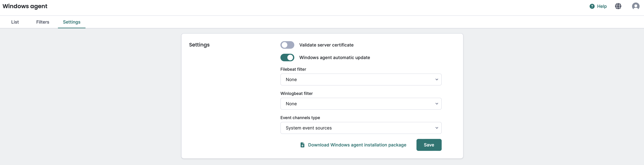The height and width of the screenshot is (165, 644).
Task: Switch to the List tab
Action: [x=15, y=22]
